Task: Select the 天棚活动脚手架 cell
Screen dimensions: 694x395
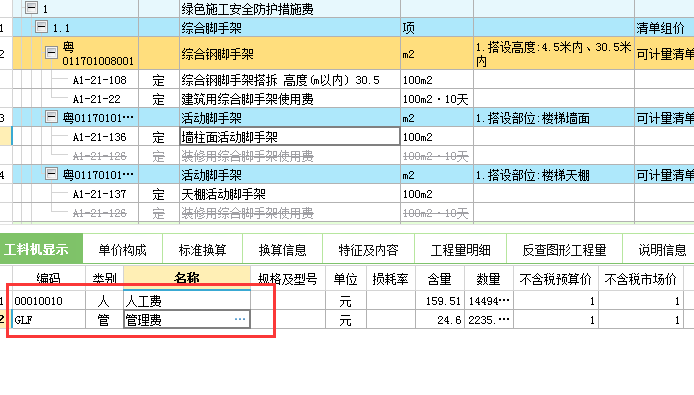Action: (290, 194)
